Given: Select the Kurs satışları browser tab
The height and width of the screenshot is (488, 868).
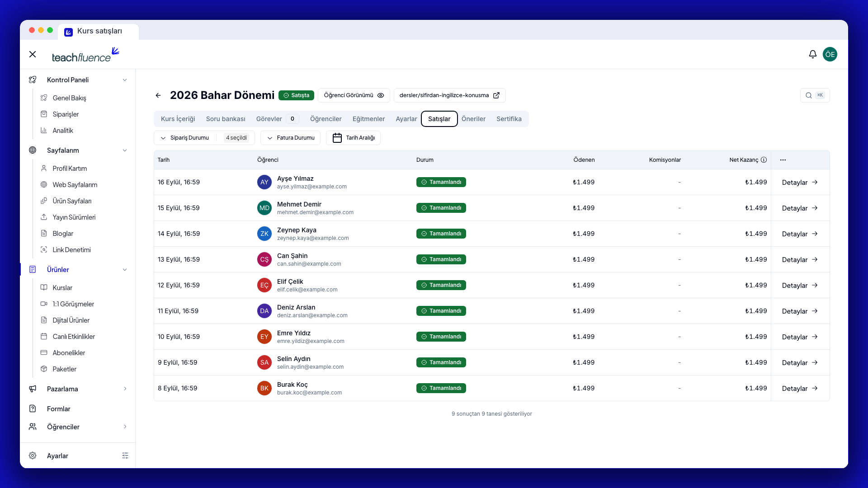Looking at the screenshot, I should pos(99,31).
